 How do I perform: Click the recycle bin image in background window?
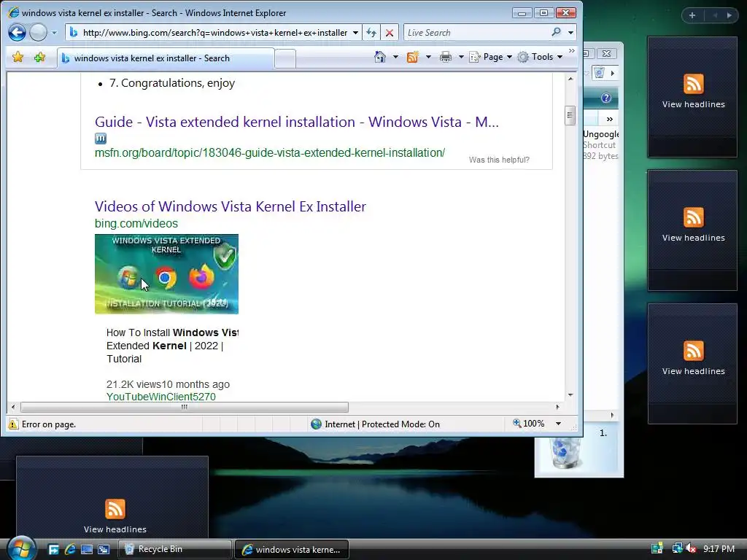[x=565, y=452]
